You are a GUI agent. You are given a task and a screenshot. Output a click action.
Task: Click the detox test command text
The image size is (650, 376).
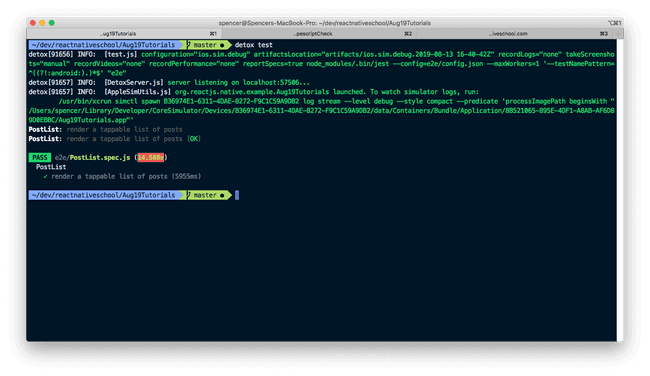[254, 45]
